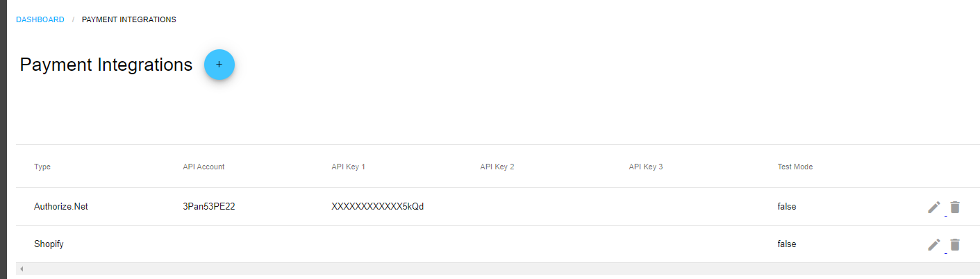
Task: Click the masked API key ending in 5kQd
Action: 378,207
